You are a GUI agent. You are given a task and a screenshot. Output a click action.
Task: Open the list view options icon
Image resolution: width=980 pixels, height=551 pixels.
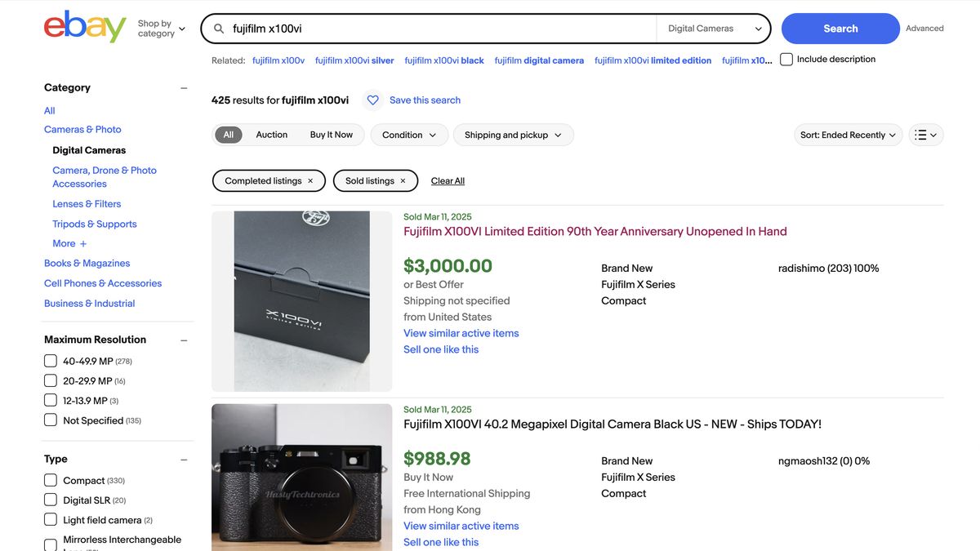[x=926, y=136]
